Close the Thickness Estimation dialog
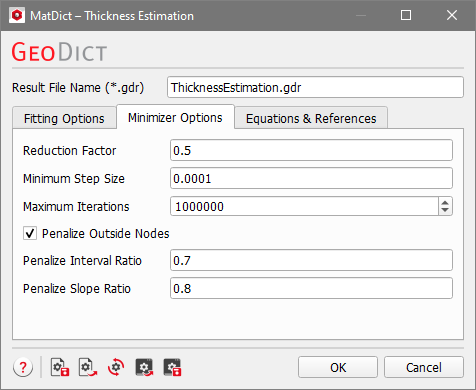The width and height of the screenshot is (476, 390). tap(452, 15)
